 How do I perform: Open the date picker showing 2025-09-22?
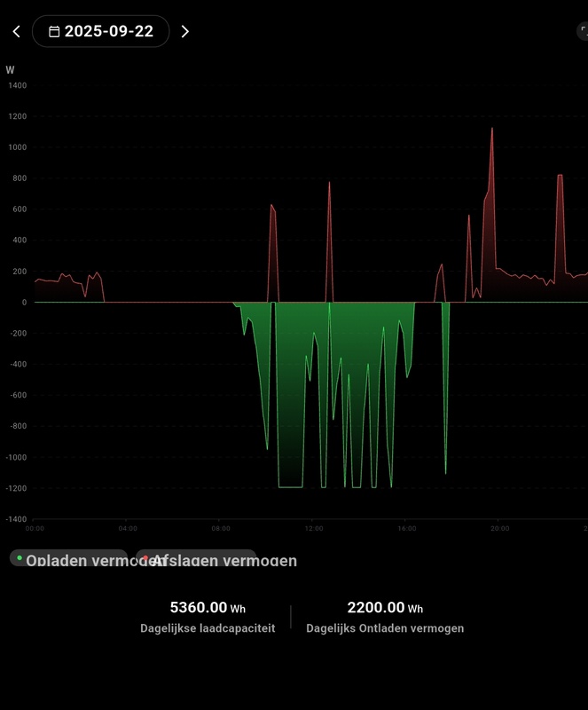101,31
